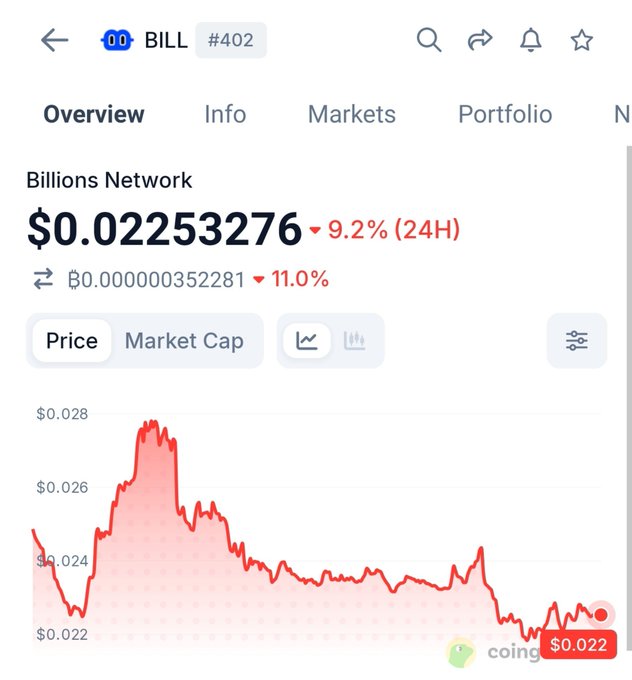Tap the blue BILL coin logo
The width and height of the screenshot is (632, 680).
(117, 40)
